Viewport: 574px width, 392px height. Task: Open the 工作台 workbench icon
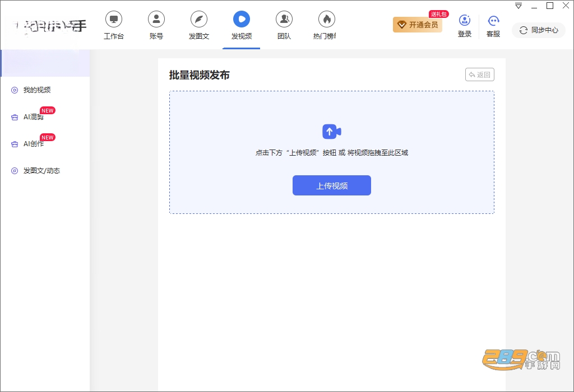(113, 19)
